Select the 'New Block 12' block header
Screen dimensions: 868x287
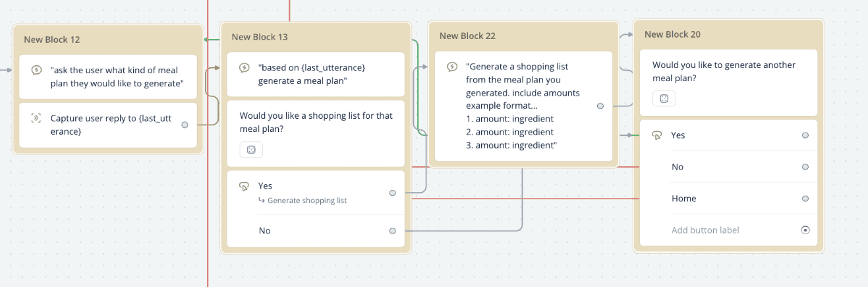point(52,40)
